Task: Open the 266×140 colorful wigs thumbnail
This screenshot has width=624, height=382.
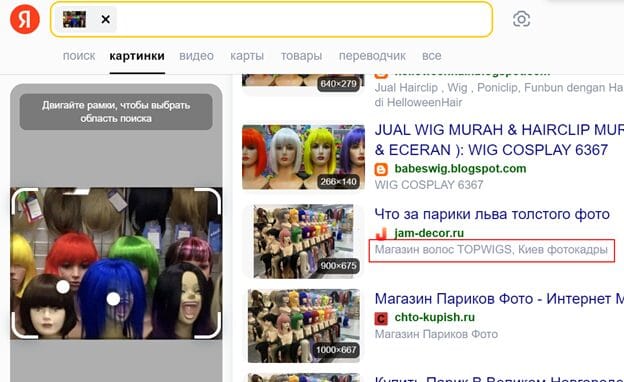Action: click(303, 157)
